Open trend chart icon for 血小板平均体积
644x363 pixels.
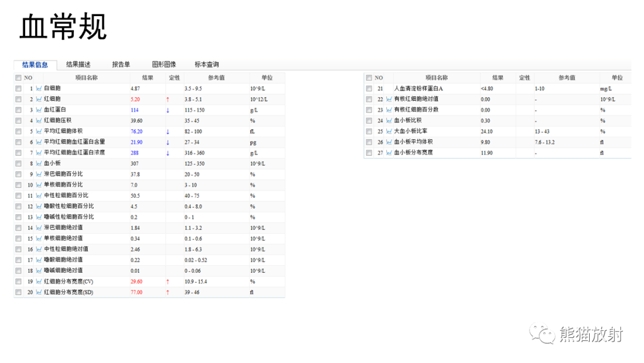389,142
